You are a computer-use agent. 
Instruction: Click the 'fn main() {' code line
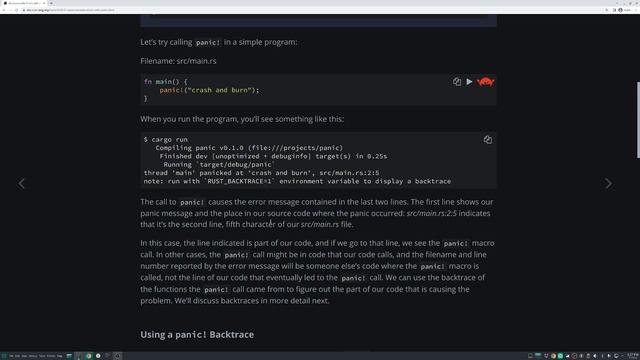point(166,81)
